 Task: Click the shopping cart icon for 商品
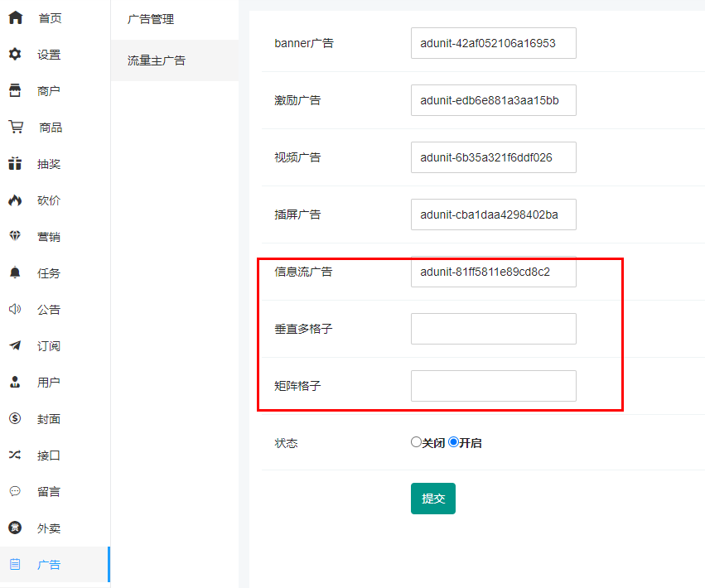pos(16,127)
